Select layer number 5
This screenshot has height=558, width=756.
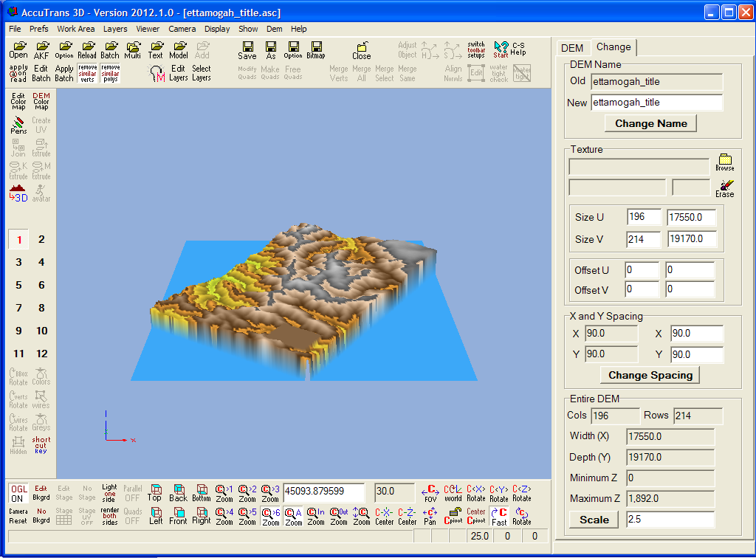(18, 285)
